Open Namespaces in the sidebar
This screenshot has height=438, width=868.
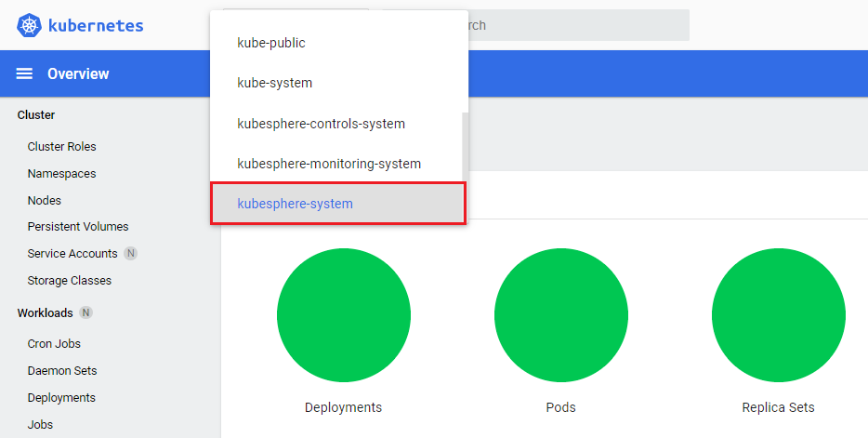pos(62,174)
